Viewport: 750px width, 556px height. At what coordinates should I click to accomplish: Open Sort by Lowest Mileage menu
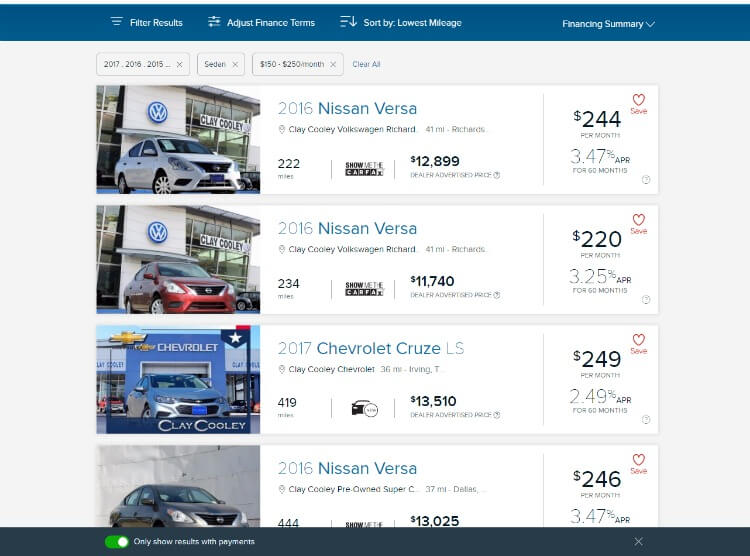coord(401,22)
